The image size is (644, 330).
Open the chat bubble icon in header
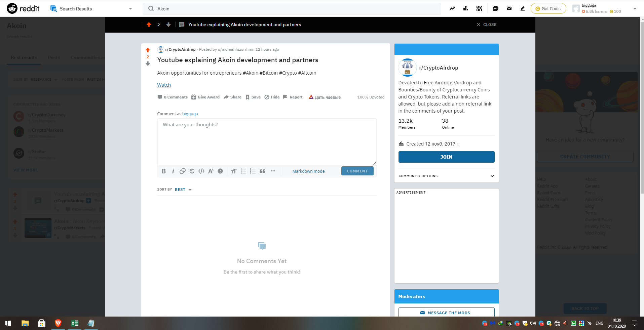(495, 8)
